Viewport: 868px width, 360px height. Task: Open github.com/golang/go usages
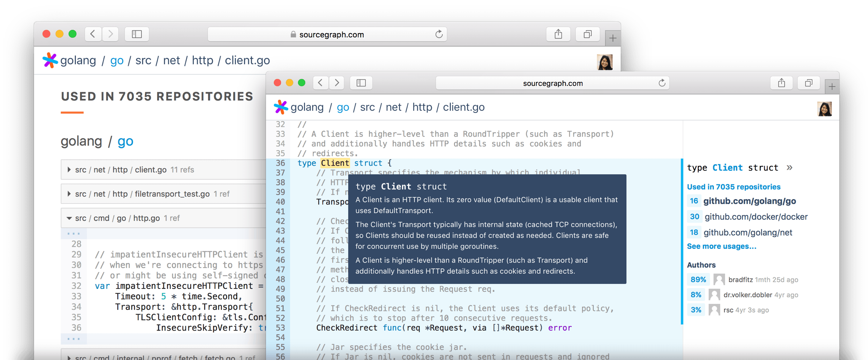[750, 201]
